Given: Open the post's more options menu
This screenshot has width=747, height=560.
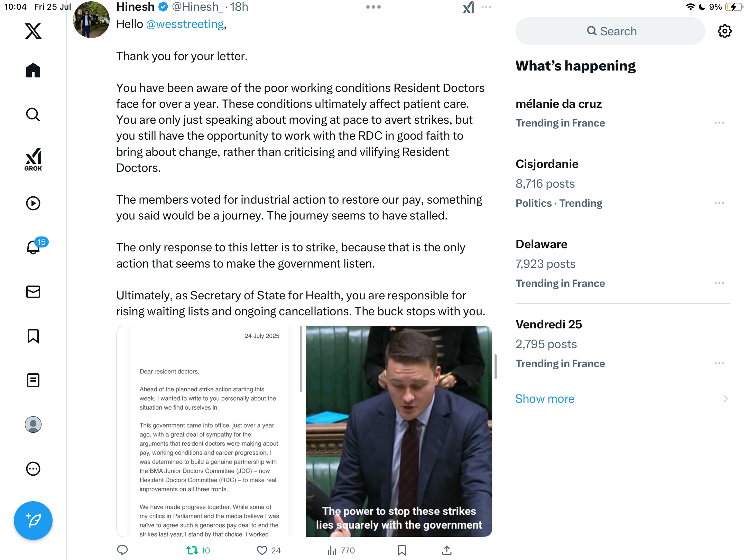Looking at the screenshot, I should [486, 7].
